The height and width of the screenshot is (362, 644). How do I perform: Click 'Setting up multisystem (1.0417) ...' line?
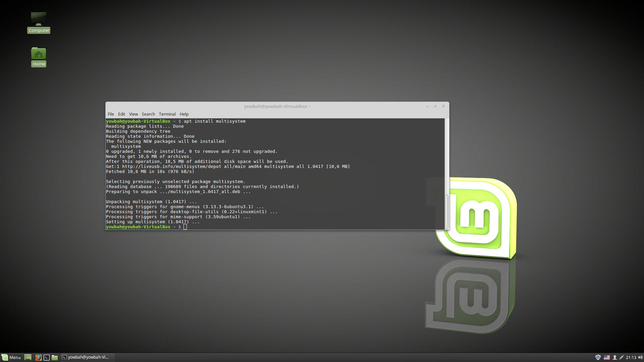tap(153, 222)
